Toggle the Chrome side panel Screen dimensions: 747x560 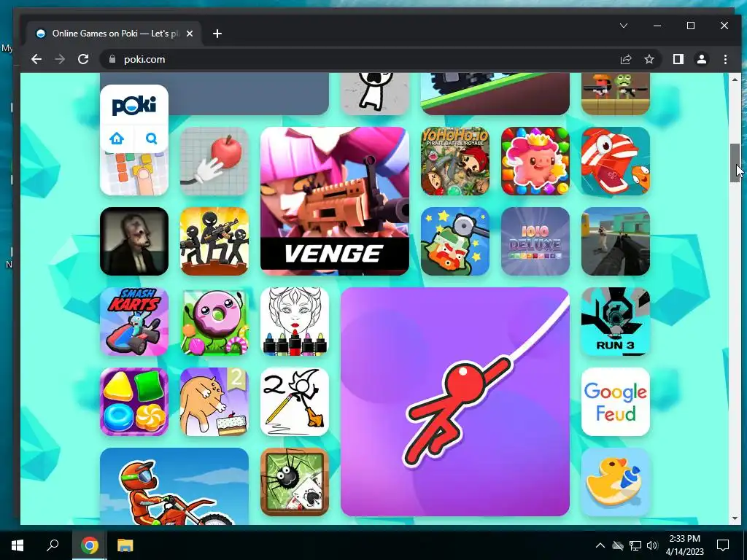pos(678,59)
